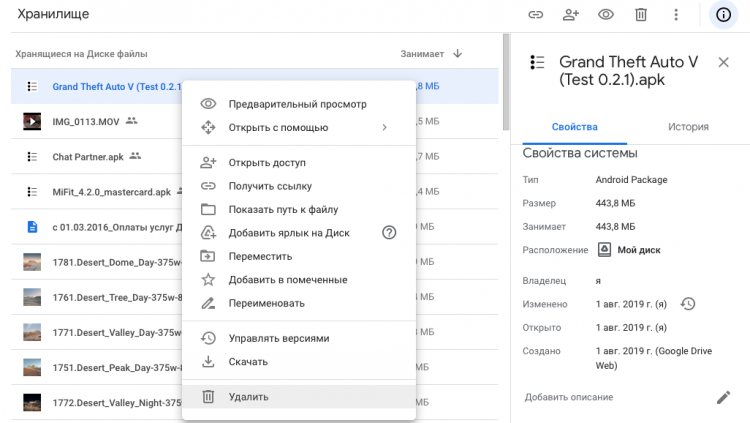Switch to the История tab
The image size is (750, 423).
point(688,127)
